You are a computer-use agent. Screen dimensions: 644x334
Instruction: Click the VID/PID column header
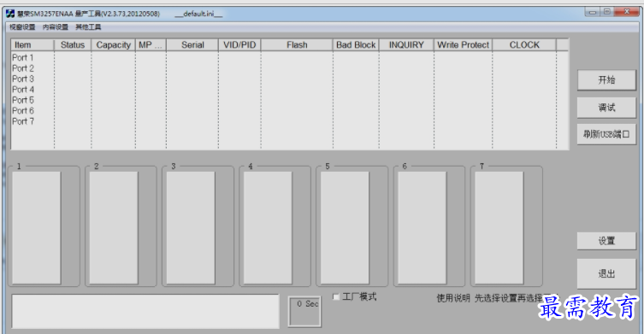(239, 44)
